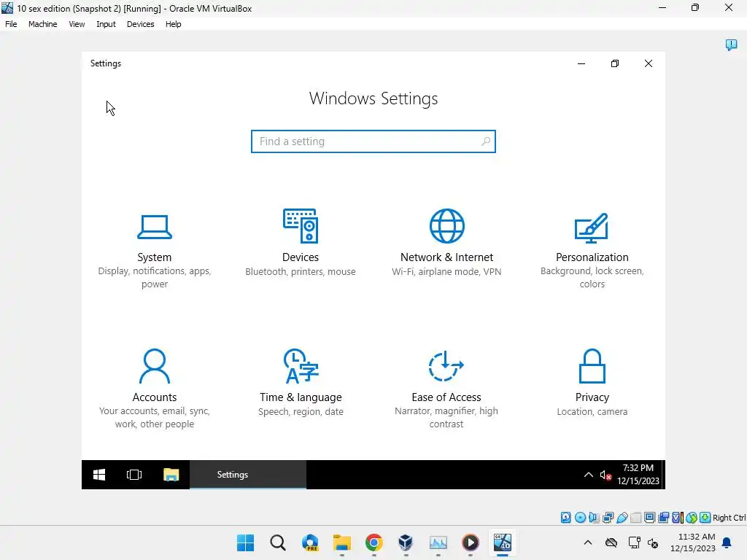Image resolution: width=747 pixels, height=560 pixels.
Task: Open Search in the host taskbar
Action: (278, 542)
